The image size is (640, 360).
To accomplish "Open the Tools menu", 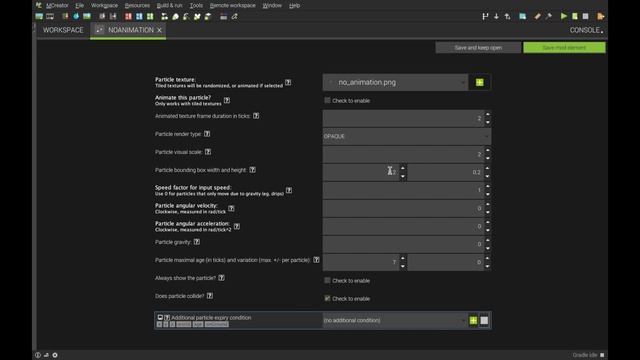I will pyautogui.click(x=196, y=5).
